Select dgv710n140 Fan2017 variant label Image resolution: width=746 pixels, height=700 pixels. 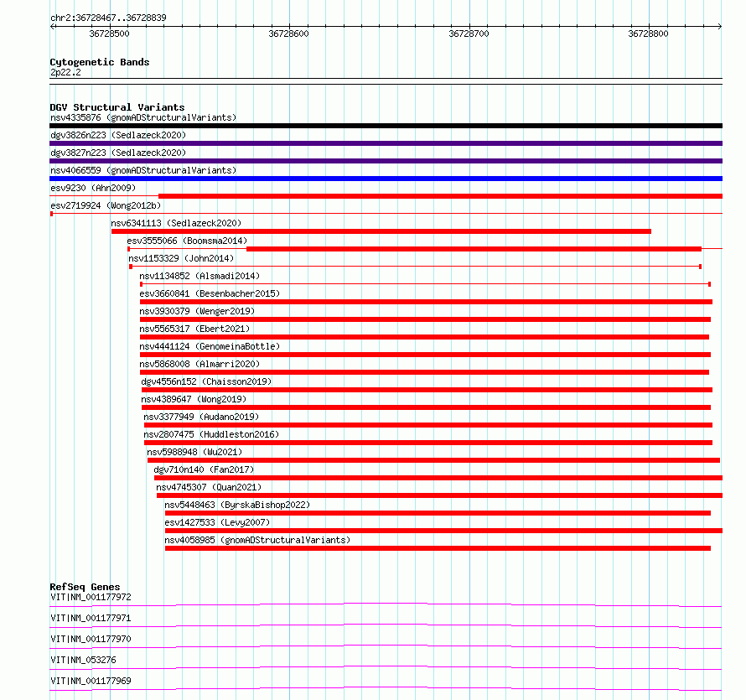point(204,469)
